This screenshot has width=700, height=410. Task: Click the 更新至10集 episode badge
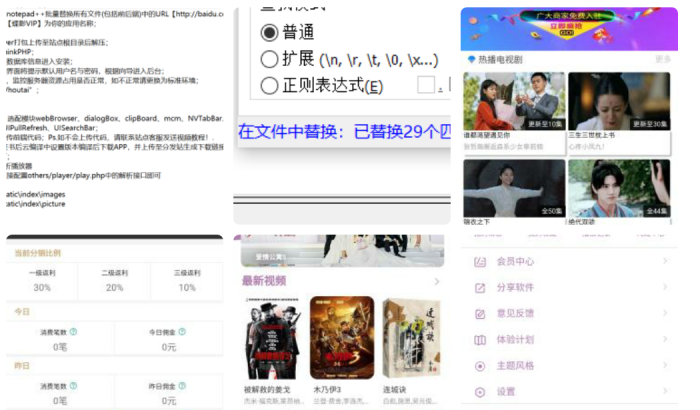545,124
